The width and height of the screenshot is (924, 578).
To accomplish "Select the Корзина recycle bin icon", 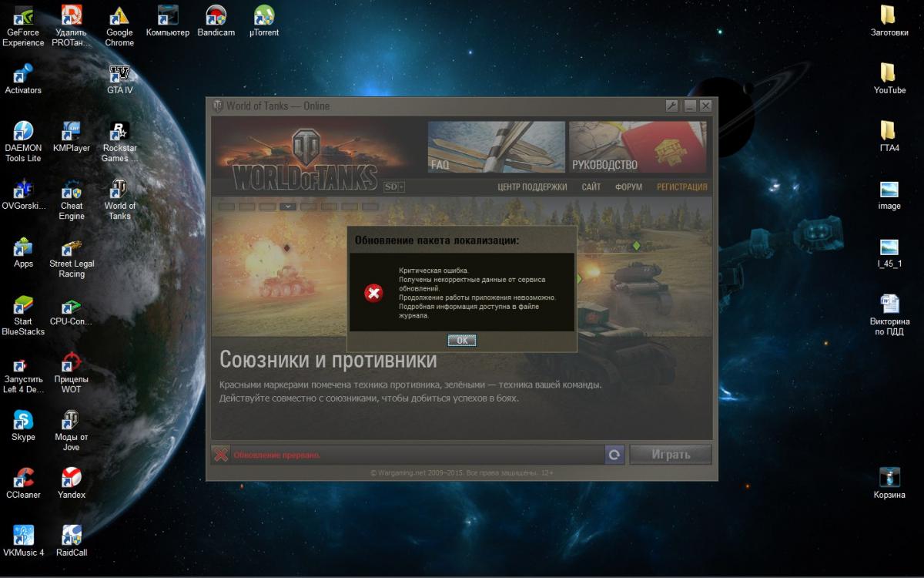I will [x=889, y=479].
